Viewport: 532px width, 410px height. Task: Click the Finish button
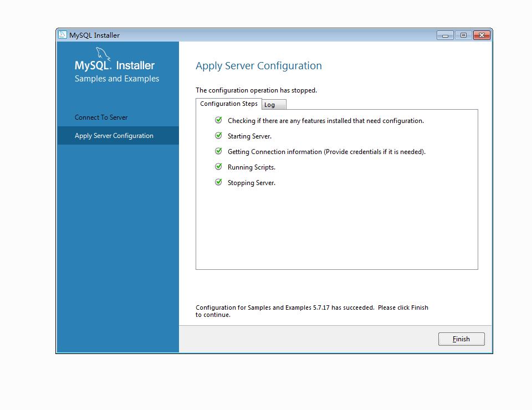[x=461, y=339]
